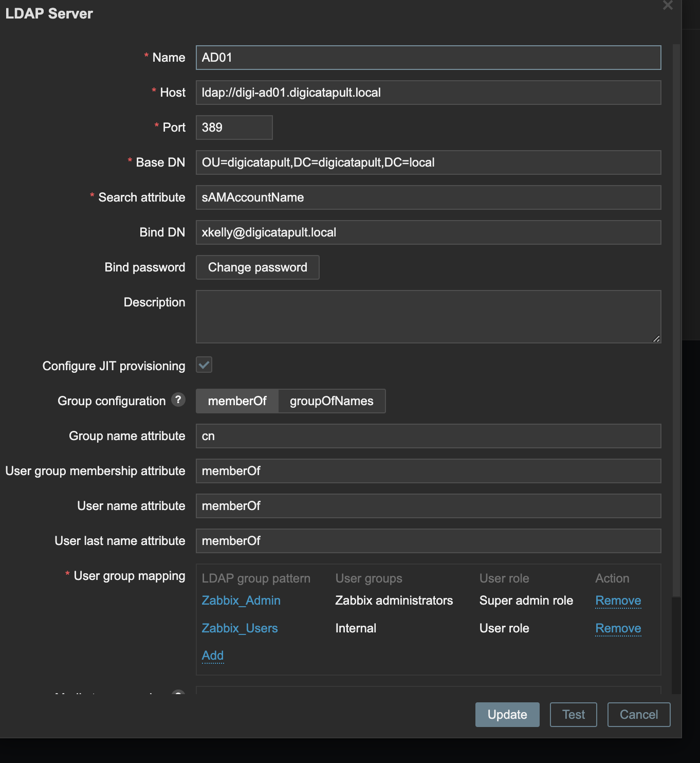Open the Zabbix_Users group mapping
This screenshot has height=763, width=700.
pyautogui.click(x=240, y=628)
